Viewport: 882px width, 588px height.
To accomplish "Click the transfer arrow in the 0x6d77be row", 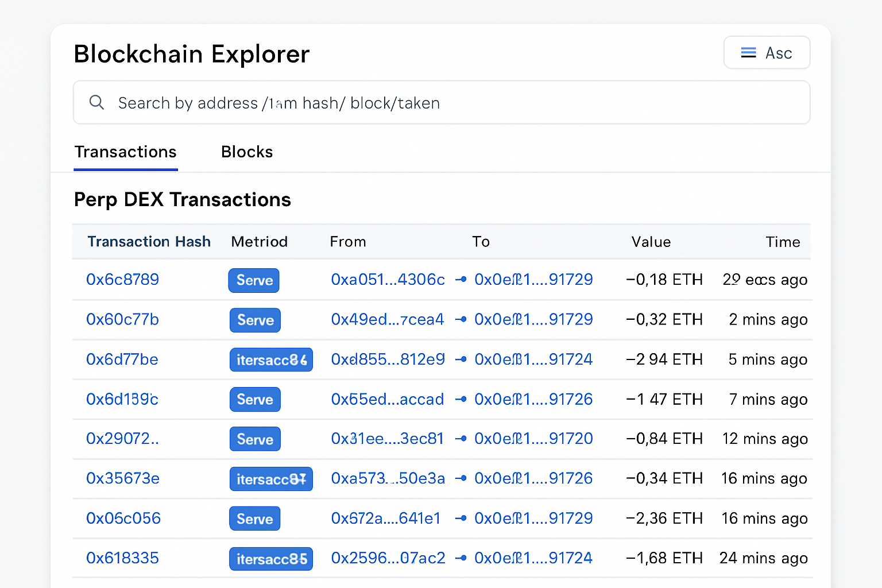I will click(x=461, y=359).
